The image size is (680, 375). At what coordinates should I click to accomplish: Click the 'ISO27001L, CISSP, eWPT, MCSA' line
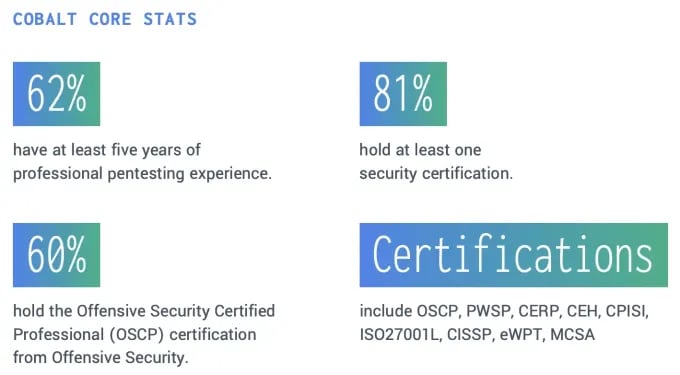477,335
